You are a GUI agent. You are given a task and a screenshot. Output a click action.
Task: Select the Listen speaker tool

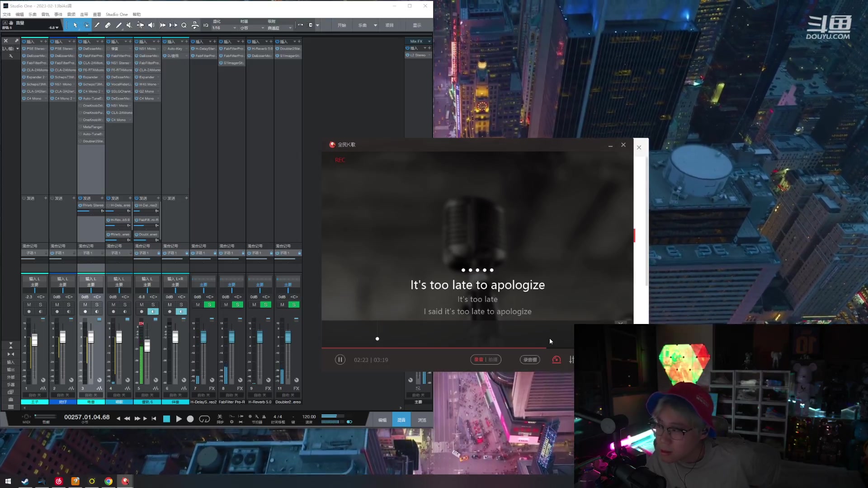(x=151, y=25)
